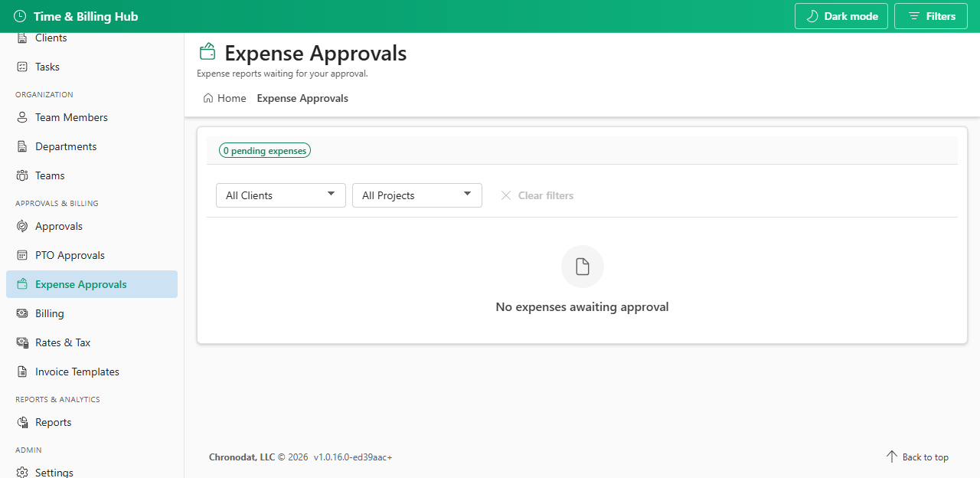Click the PTO Approvals calendar icon
The width and height of the screenshot is (980, 478).
[22, 255]
